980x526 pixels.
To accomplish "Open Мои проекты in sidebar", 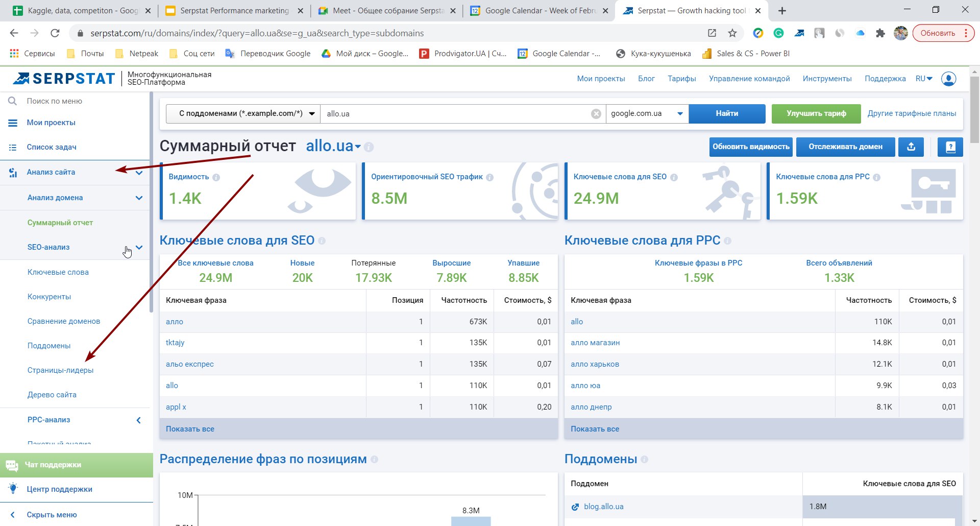I will (x=51, y=123).
